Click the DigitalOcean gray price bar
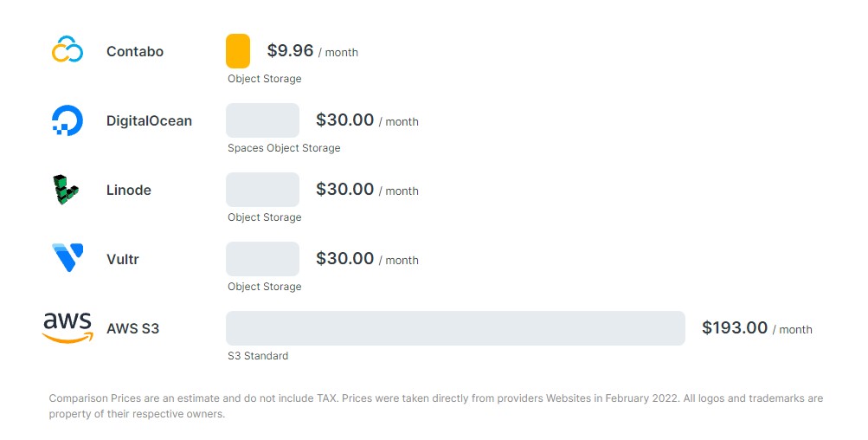The image size is (868, 440). [262, 120]
